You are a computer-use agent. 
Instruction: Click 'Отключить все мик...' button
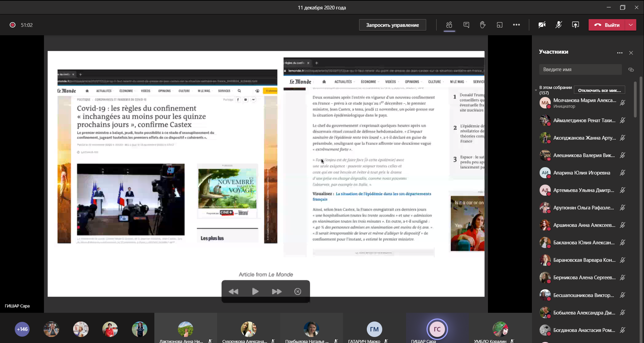pos(599,90)
